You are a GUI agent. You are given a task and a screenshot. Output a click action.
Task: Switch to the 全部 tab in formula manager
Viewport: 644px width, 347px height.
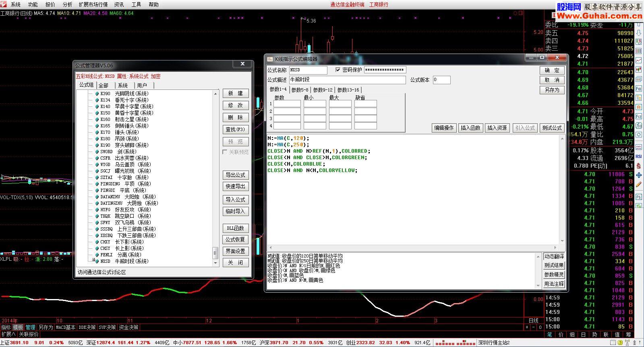click(106, 85)
